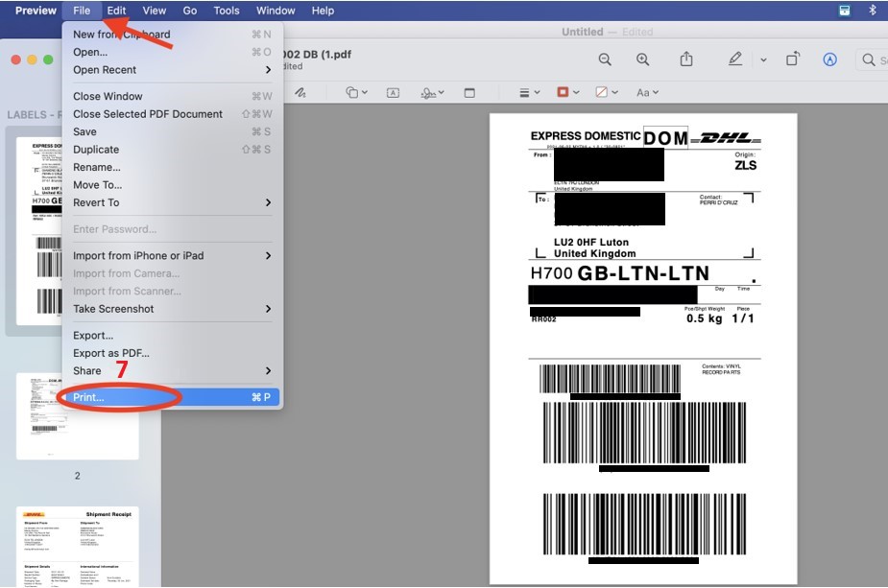Open the Tools menu in menu bar

[x=227, y=11]
